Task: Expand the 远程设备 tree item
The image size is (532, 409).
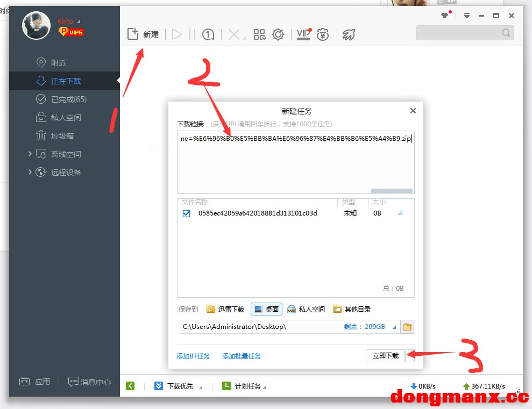Action: (x=30, y=173)
